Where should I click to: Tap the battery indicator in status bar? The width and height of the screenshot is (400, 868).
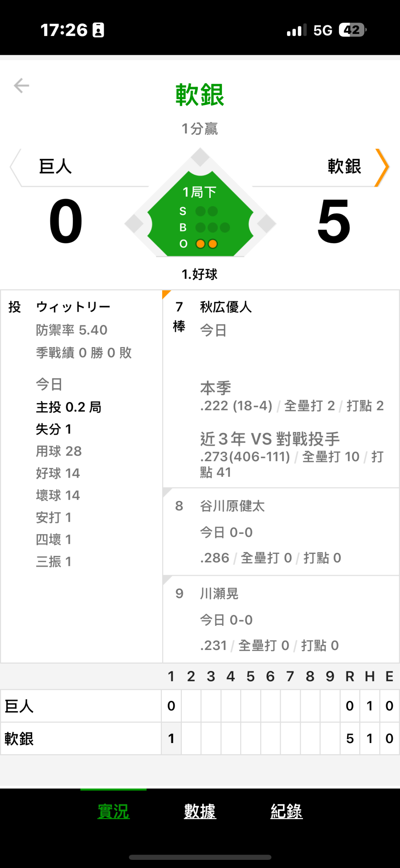pyautogui.click(x=352, y=30)
